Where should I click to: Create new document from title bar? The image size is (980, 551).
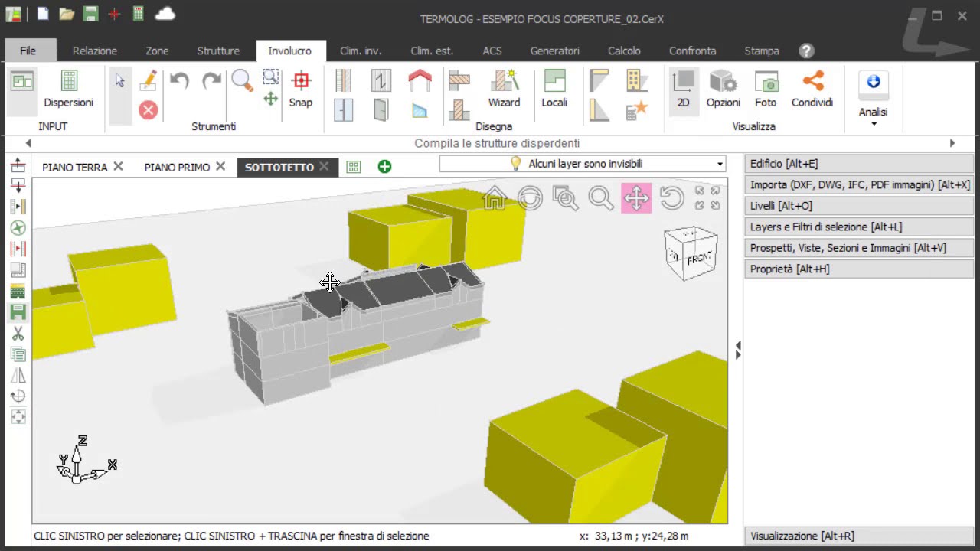pyautogui.click(x=43, y=14)
